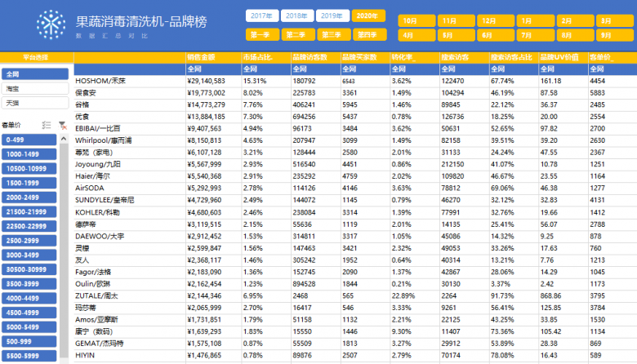Select 全网 platform option

pos(34,73)
